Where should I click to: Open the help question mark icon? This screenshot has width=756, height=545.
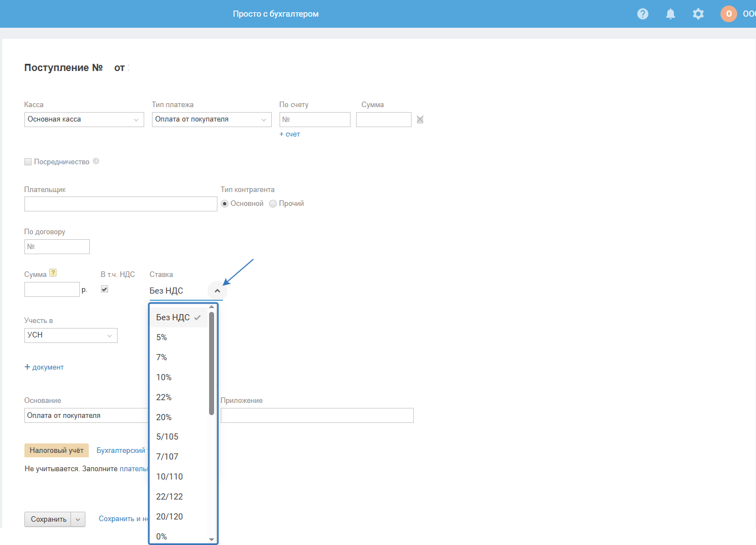click(643, 14)
